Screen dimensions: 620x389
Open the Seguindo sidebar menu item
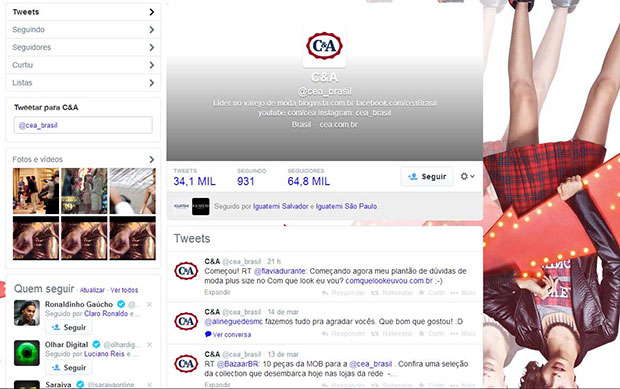[83, 30]
